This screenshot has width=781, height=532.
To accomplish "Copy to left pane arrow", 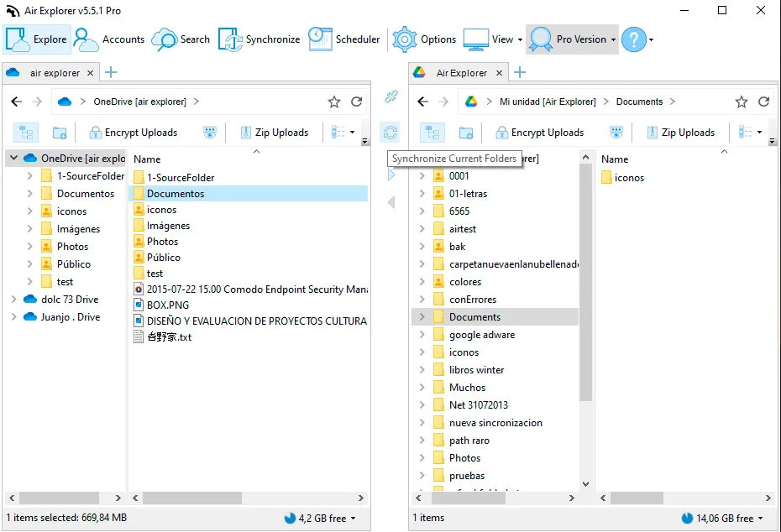I will tap(391, 202).
